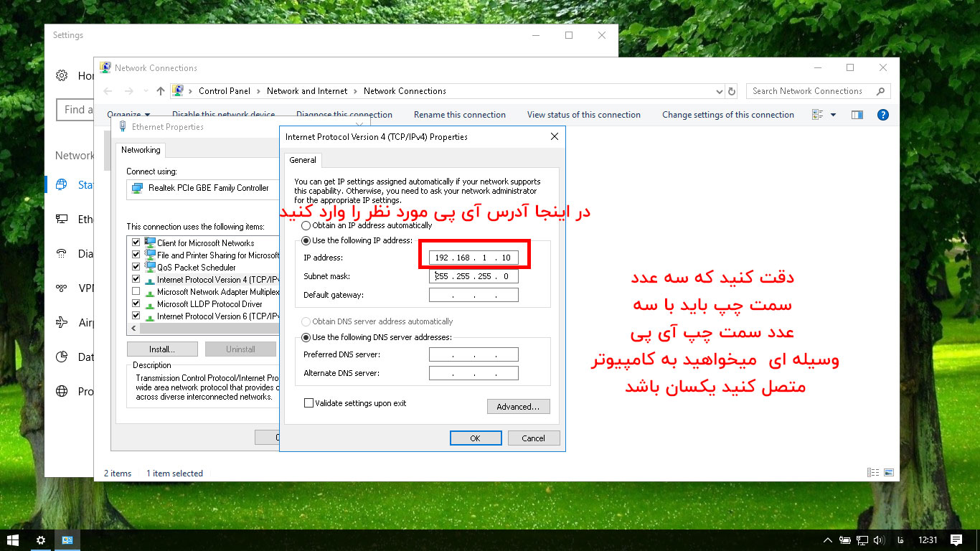
Task: Open Settings gear icon in the taskbar
Action: coord(41,540)
